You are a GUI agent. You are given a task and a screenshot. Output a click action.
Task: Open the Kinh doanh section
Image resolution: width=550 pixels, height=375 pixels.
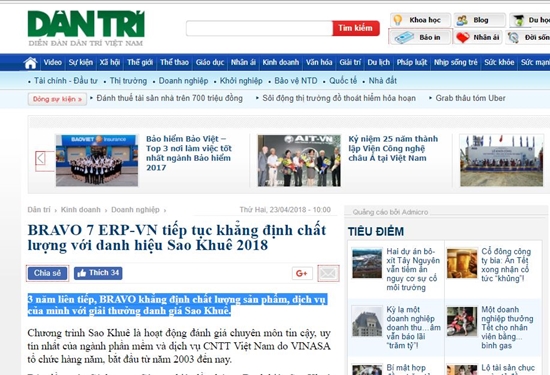point(281,62)
